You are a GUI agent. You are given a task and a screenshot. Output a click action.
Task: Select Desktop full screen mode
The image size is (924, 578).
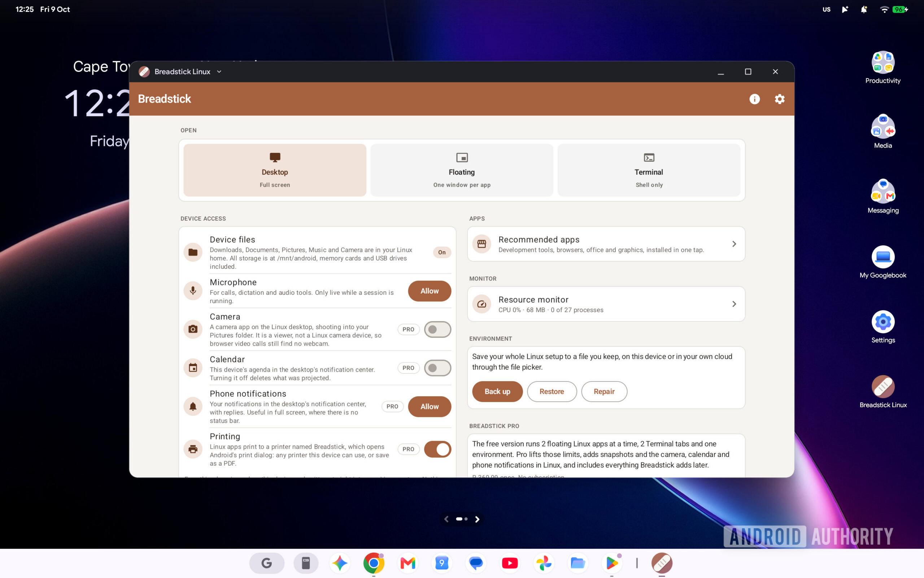[275, 170]
